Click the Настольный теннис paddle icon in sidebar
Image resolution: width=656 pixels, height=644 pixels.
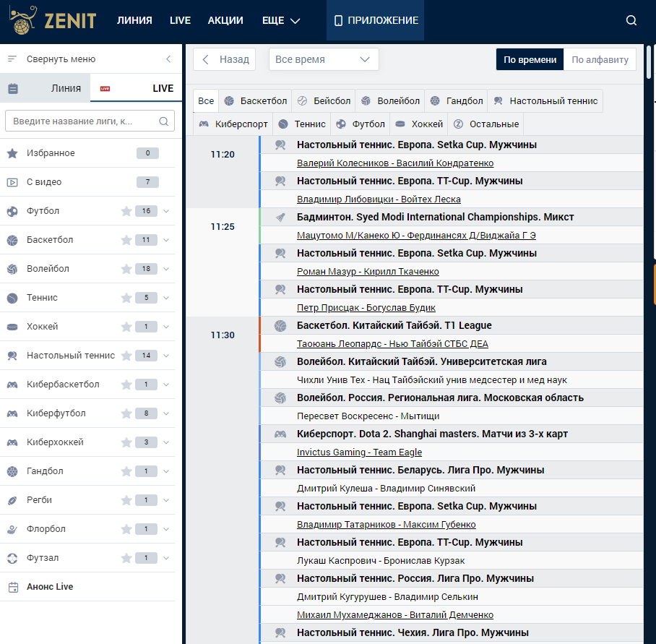coord(12,356)
